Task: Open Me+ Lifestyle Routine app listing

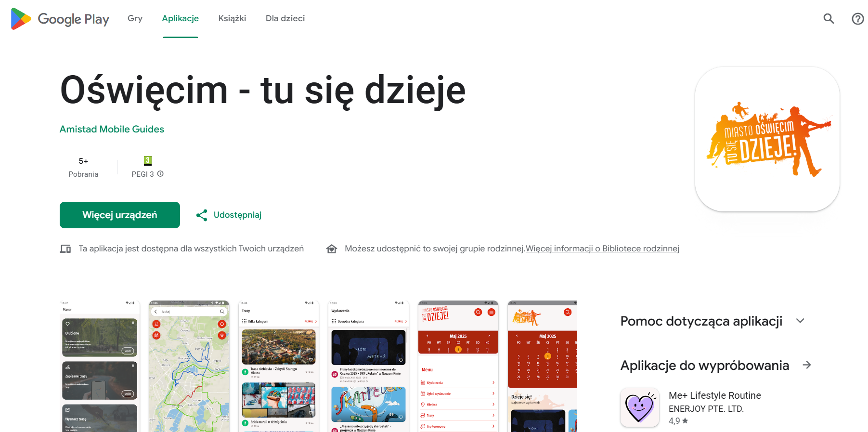Action: pyautogui.click(x=715, y=407)
